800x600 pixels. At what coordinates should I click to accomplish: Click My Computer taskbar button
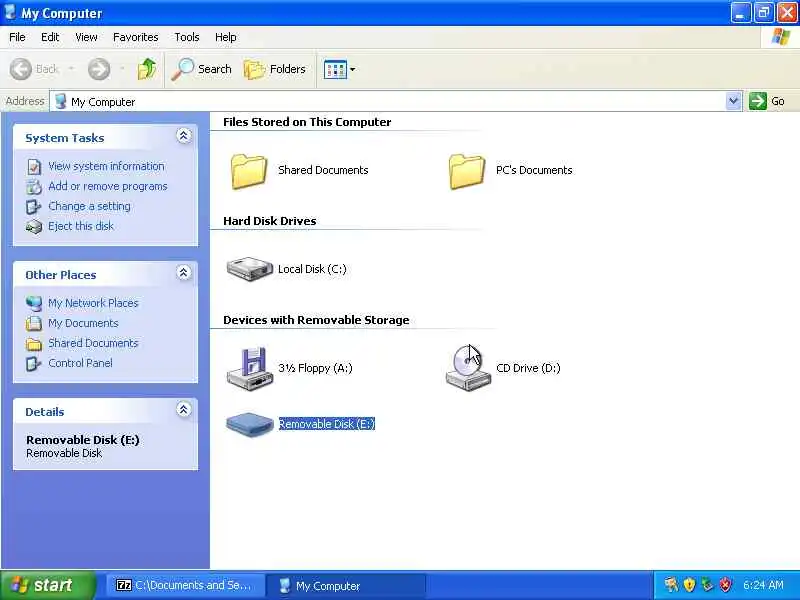[x=347, y=586]
